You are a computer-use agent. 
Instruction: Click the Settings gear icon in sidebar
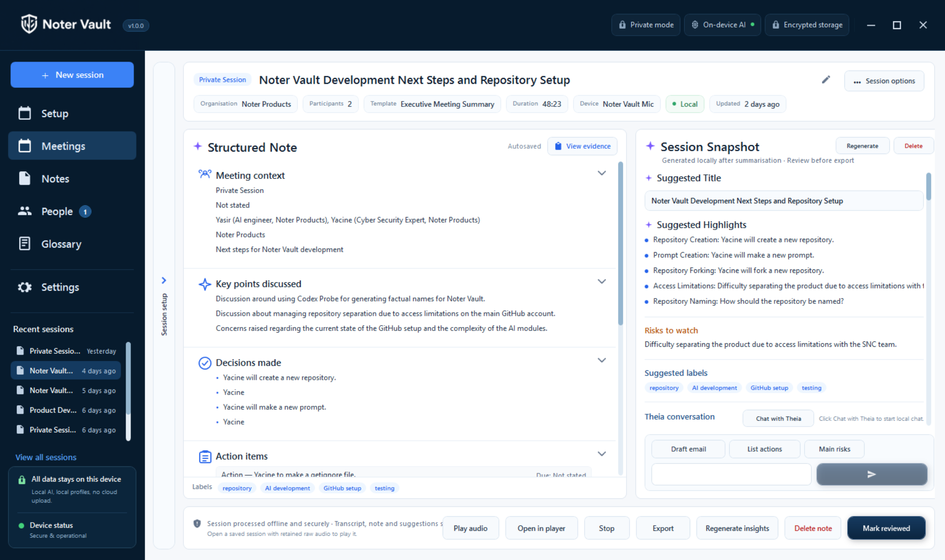coord(25,287)
